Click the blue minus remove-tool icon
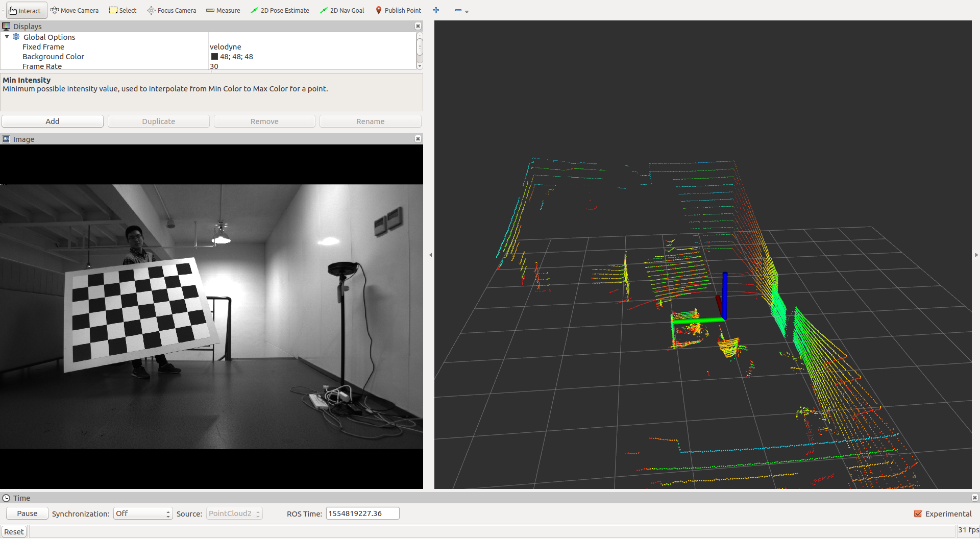This screenshot has height=539, width=980. pyautogui.click(x=458, y=10)
